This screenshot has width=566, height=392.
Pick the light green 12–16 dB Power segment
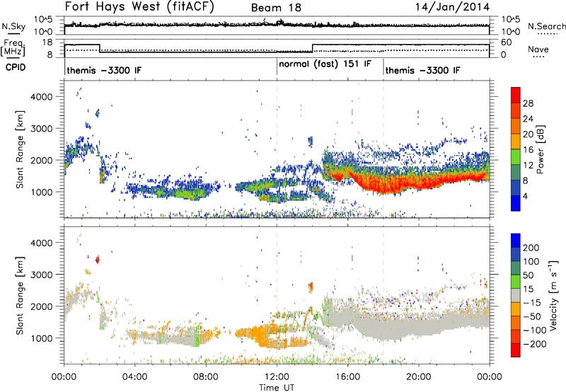tap(516, 157)
